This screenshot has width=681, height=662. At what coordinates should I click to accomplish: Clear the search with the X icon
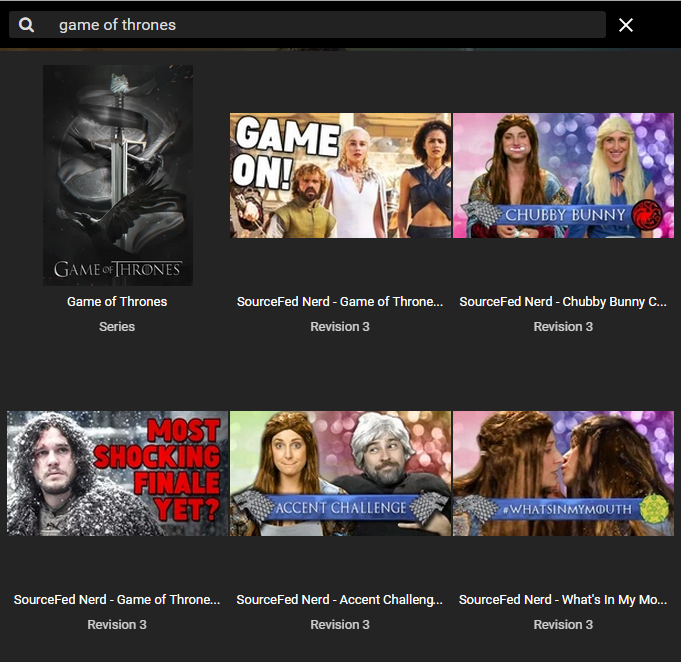[625, 25]
